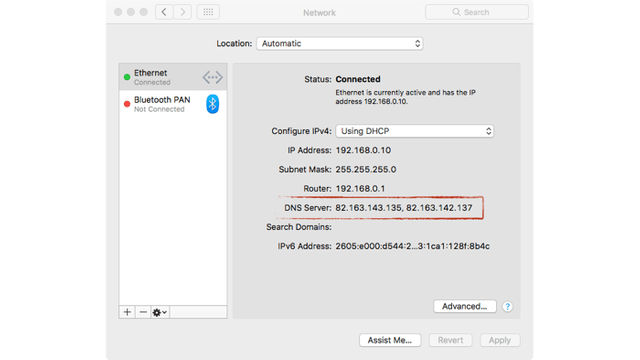Expand the Configure IPv4 Using DHCP menu

pyautogui.click(x=415, y=131)
